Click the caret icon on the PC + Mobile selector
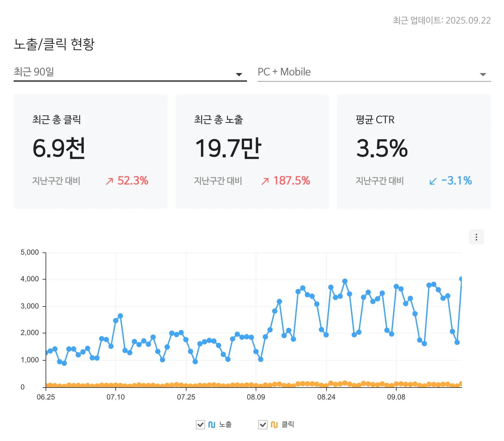This screenshot has width=504, height=441. (483, 74)
